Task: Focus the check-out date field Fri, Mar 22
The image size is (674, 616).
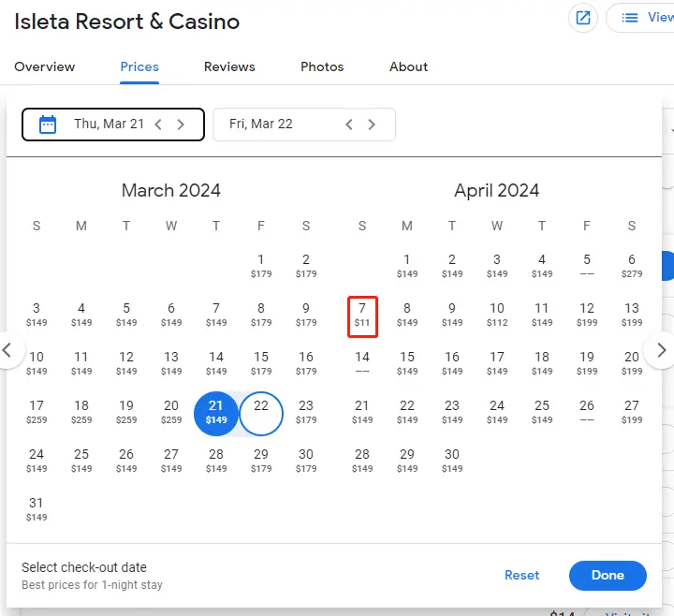Action: [x=304, y=125]
